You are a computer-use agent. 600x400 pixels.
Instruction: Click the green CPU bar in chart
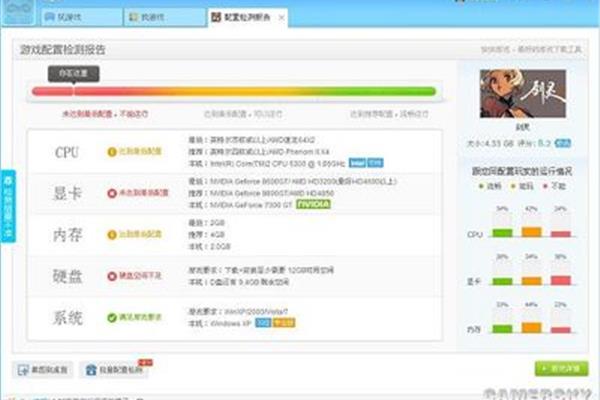(502, 233)
